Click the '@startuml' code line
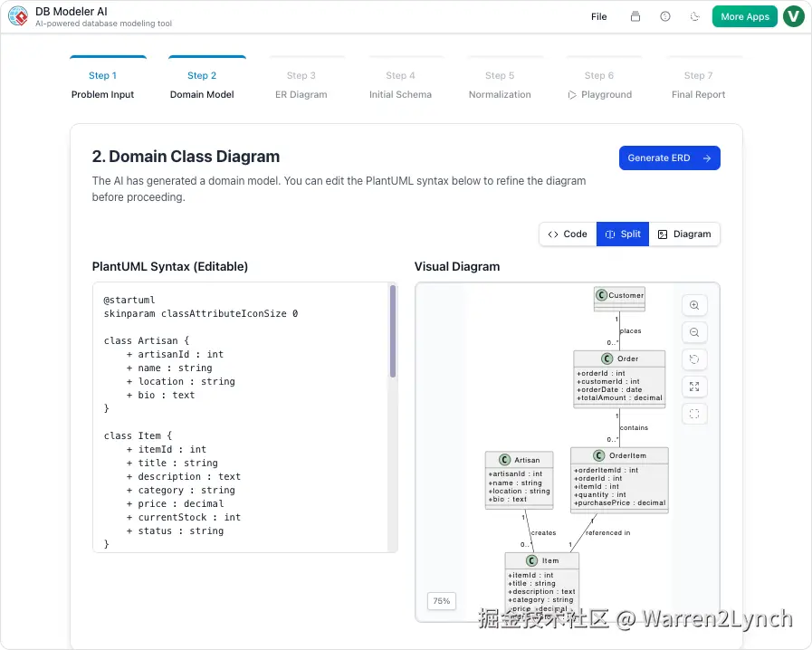 129,300
